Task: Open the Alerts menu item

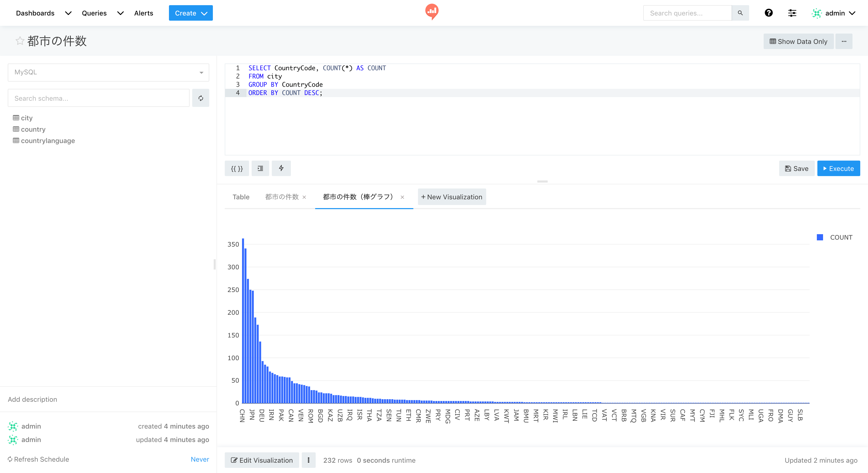Action: (143, 13)
